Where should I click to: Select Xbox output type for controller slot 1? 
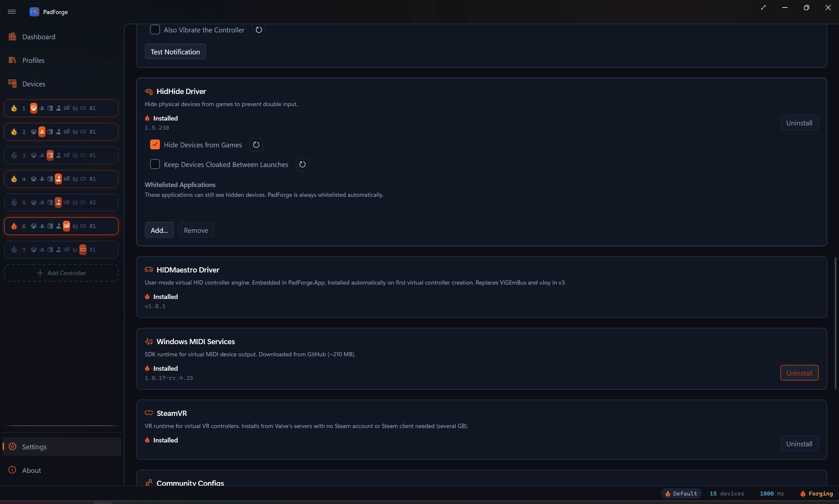point(34,108)
